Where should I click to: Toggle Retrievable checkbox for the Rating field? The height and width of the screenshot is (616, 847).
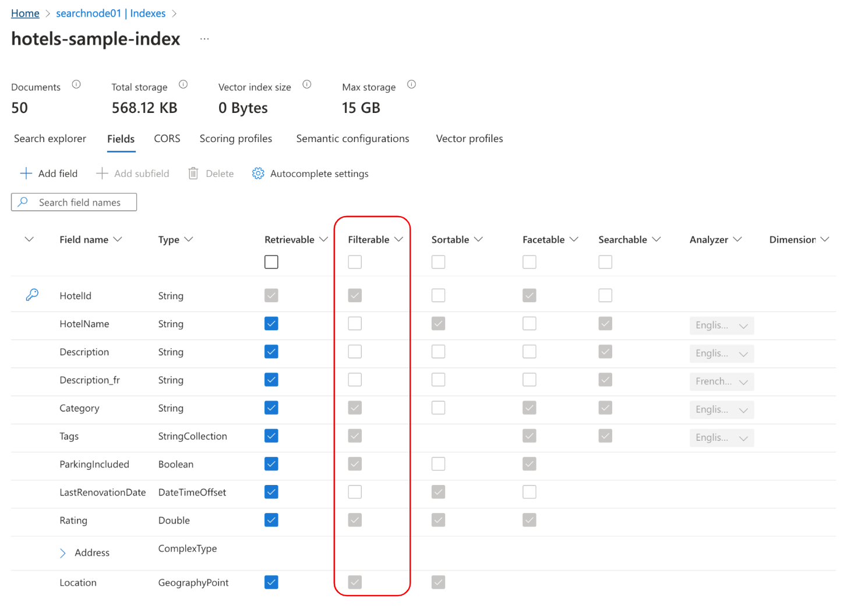[271, 520]
